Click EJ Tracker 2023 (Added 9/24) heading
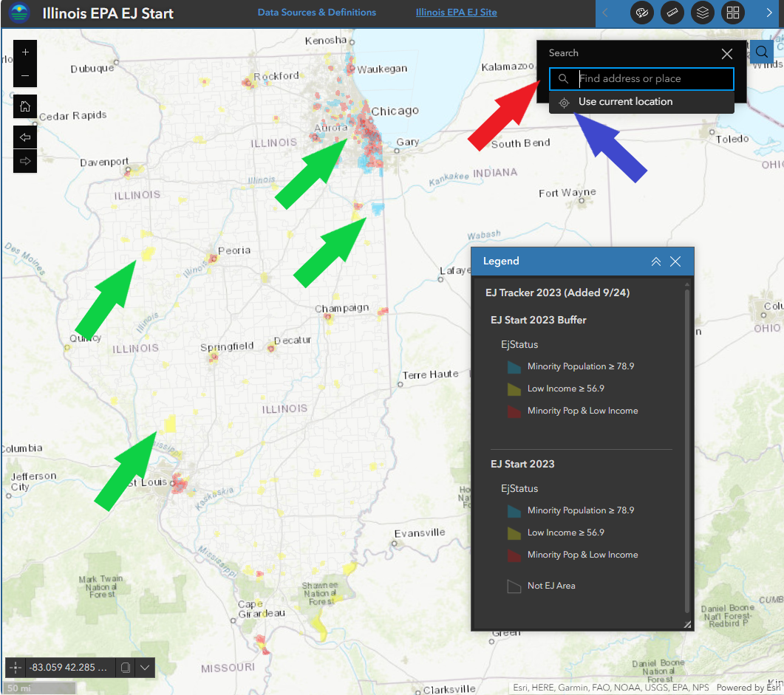 click(557, 292)
